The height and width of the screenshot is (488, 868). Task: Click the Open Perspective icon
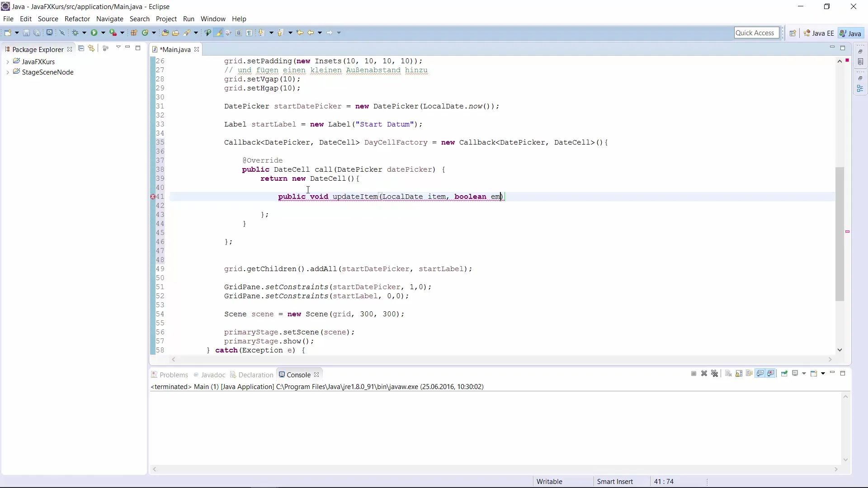click(x=793, y=33)
